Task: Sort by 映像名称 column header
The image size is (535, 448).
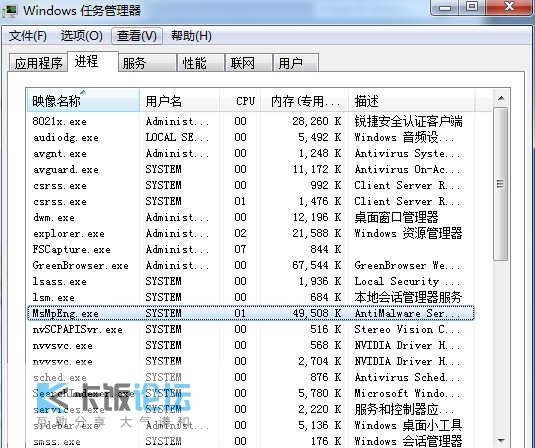Action: [83, 101]
